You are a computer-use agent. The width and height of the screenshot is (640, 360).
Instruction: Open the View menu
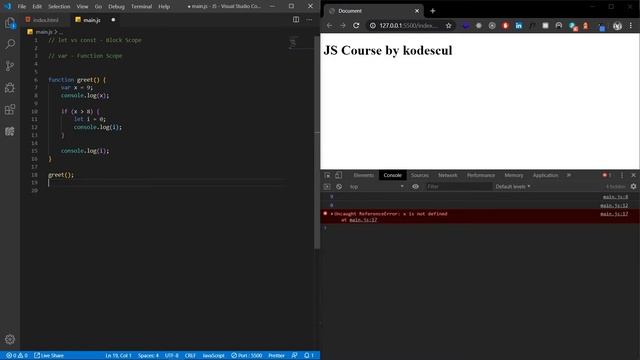tap(82, 7)
